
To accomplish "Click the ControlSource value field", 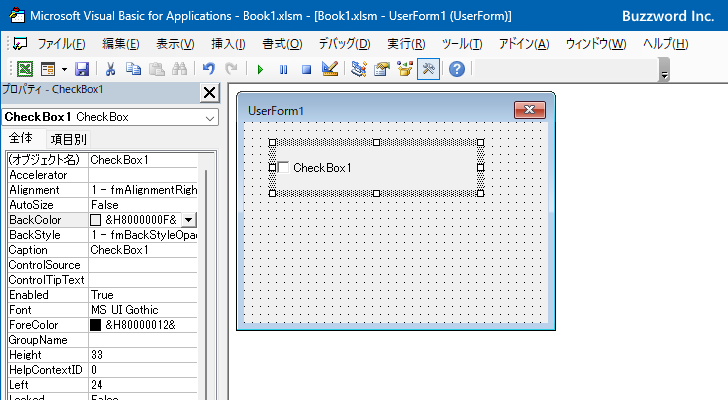I will coord(143,265).
